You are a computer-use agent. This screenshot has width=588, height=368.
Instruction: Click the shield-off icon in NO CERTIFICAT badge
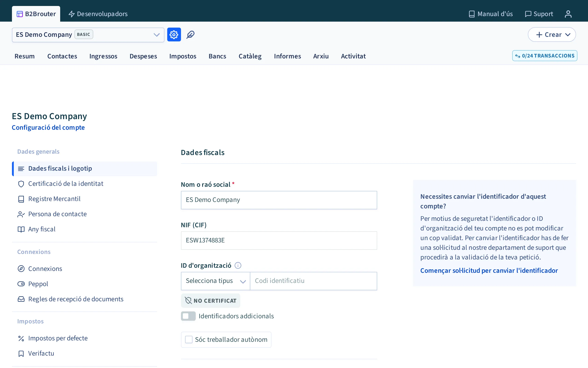[x=188, y=300]
